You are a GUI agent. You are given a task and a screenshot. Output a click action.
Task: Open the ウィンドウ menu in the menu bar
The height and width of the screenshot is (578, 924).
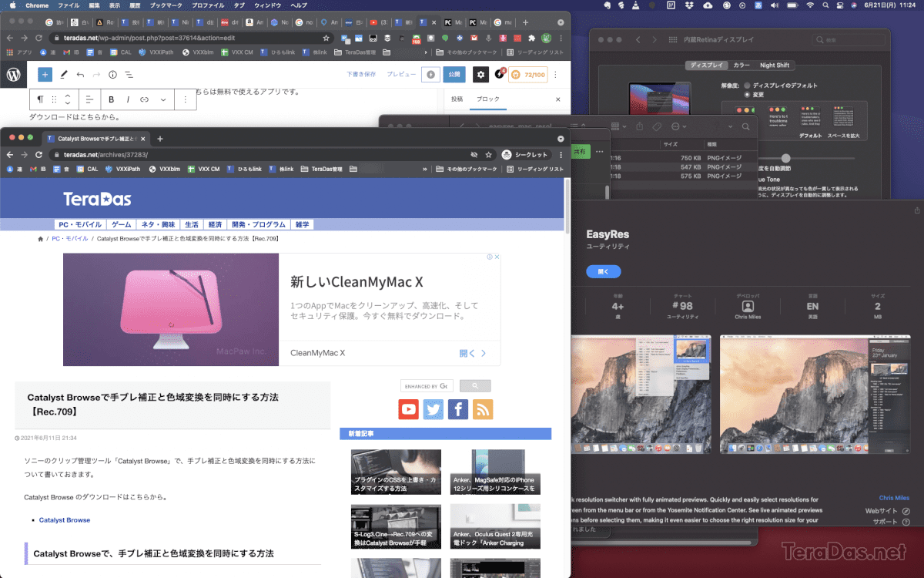coord(267,5)
